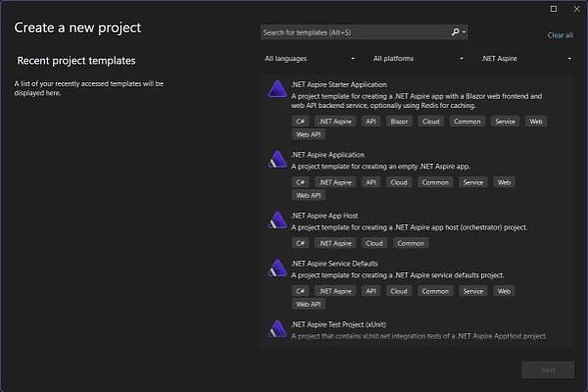Open the All platforms dropdown
Viewport: 588px width, 392px height.
pyautogui.click(x=418, y=59)
